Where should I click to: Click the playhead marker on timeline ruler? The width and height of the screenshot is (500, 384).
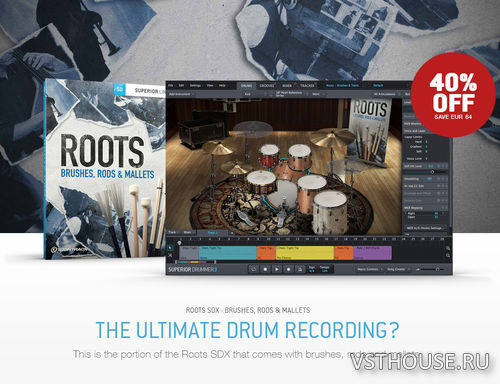tap(180, 242)
